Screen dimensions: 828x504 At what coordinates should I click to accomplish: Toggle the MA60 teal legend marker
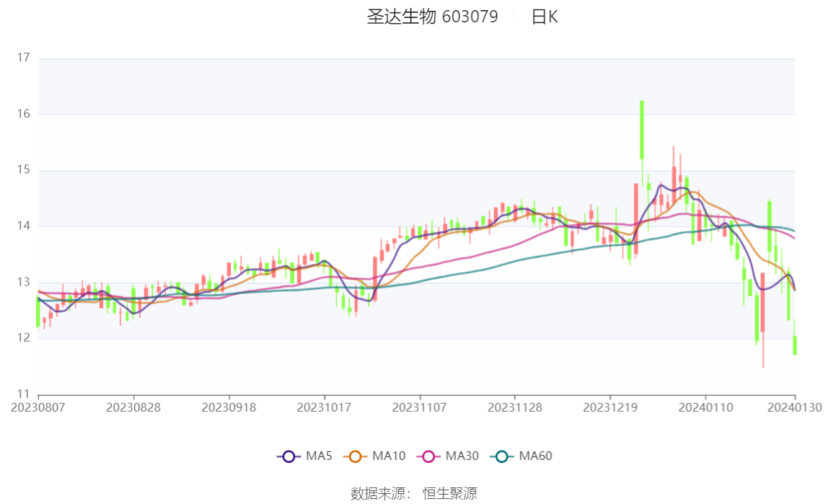(x=502, y=456)
